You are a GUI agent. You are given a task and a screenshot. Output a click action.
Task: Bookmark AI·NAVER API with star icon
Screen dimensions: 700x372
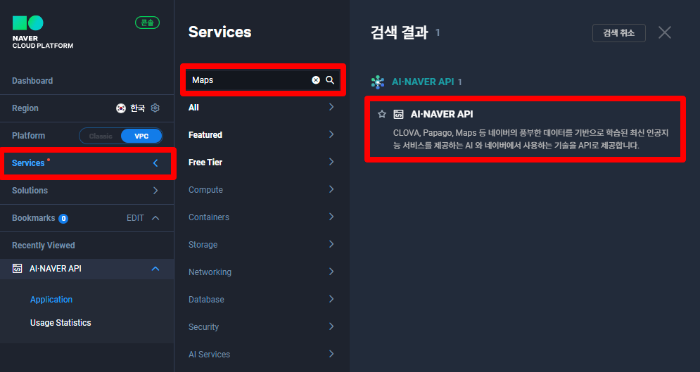pyautogui.click(x=382, y=114)
